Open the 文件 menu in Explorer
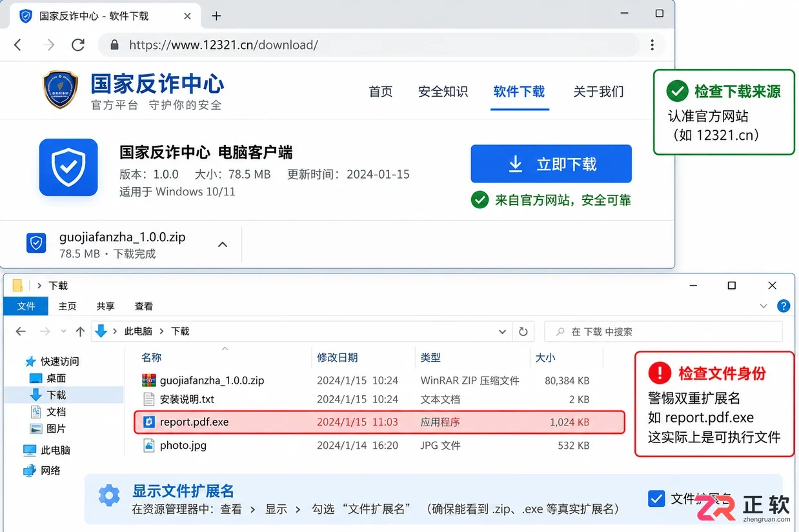The width and height of the screenshot is (799, 532). [x=26, y=306]
